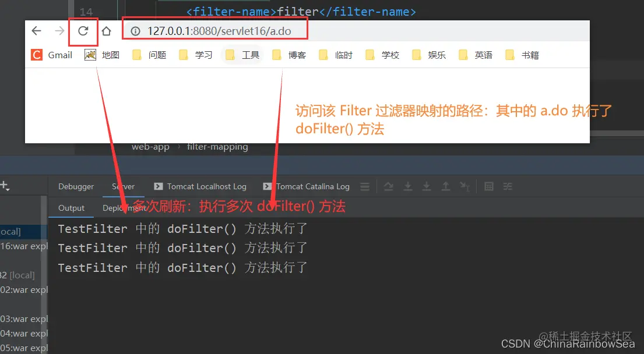Select the third doFilter() output line
The image size is (644, 354).
click(x=183, y=267)
